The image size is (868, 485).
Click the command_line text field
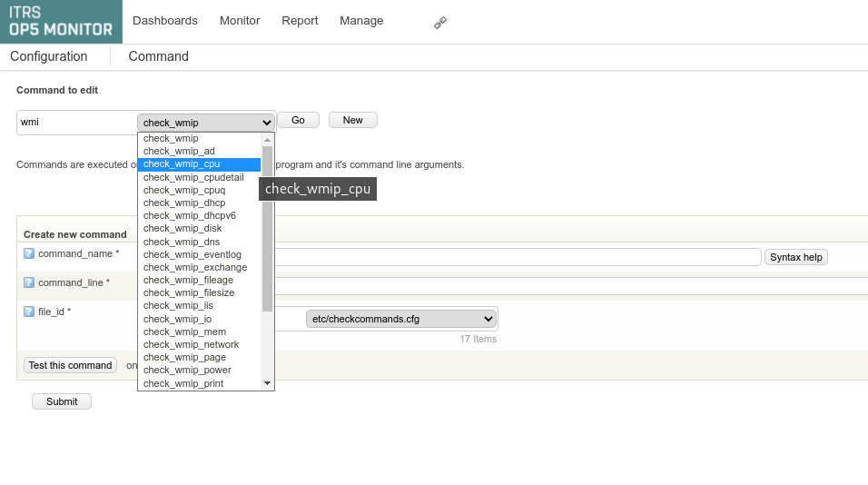point(571,286)
